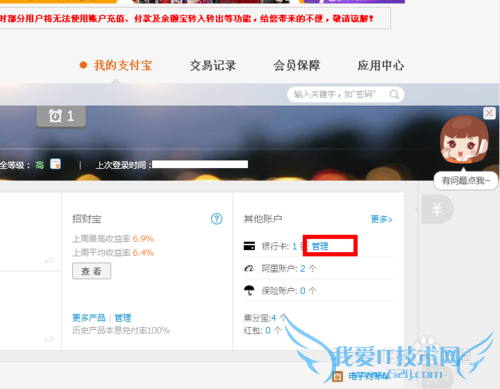Click 上周平均收益率 6.4% text
Screen dimensions: 500x389
pos(113,253)
